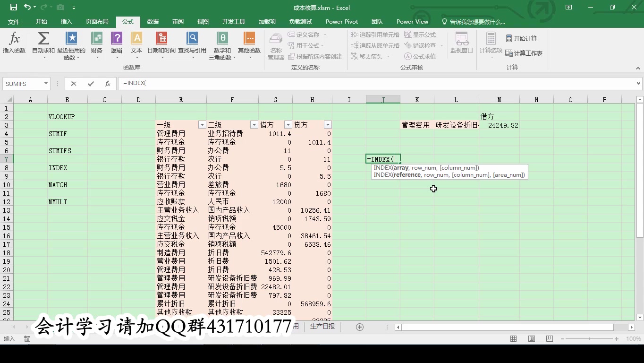Switch to the 数据 tab

tap(153, 22)
